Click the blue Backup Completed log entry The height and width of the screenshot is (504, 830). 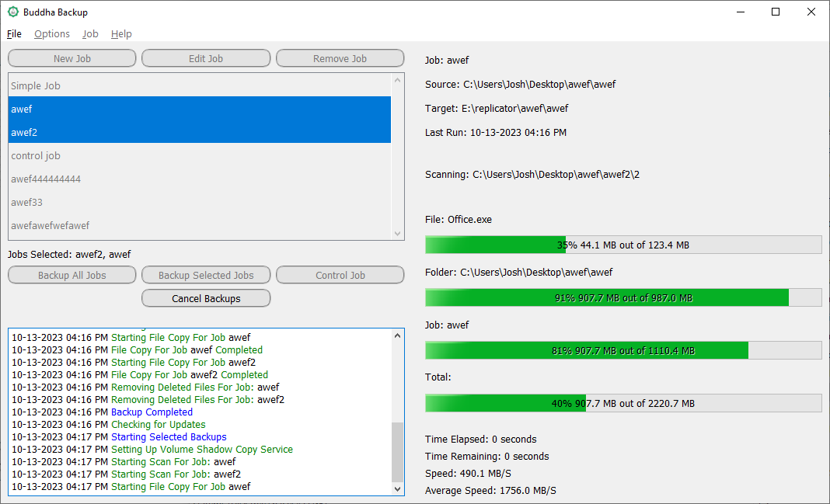(x=152, y=412)
